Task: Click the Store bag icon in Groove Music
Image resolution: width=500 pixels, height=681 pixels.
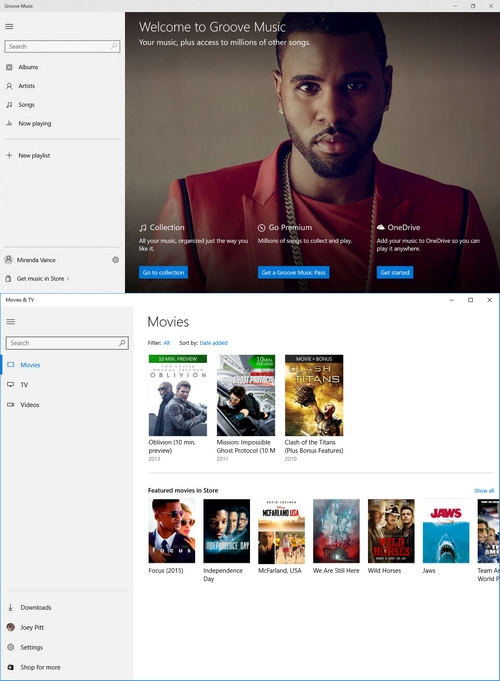Action: pyautogui.click(x=8, y=278)
